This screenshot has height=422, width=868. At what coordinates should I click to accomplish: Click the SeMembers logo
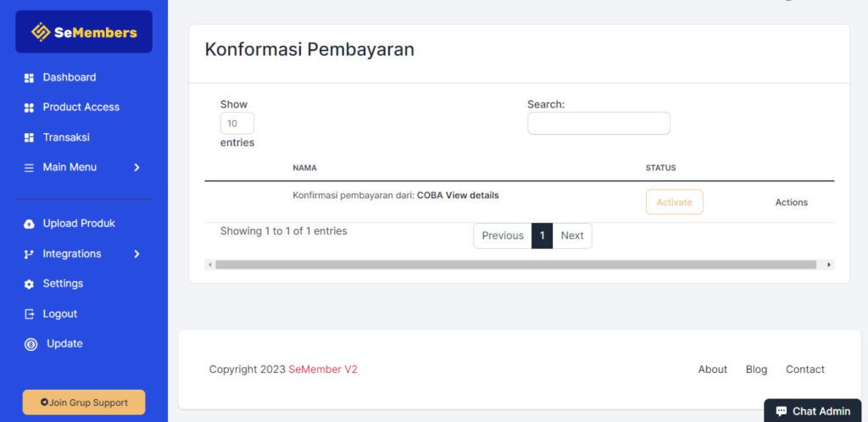(x=84, y=32)
